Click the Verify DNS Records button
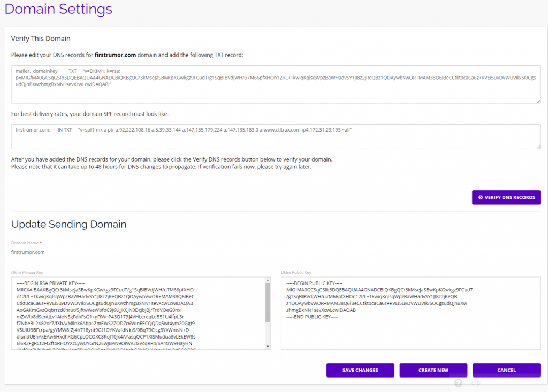Screen dimensions: 548x392 pos(506,197)
